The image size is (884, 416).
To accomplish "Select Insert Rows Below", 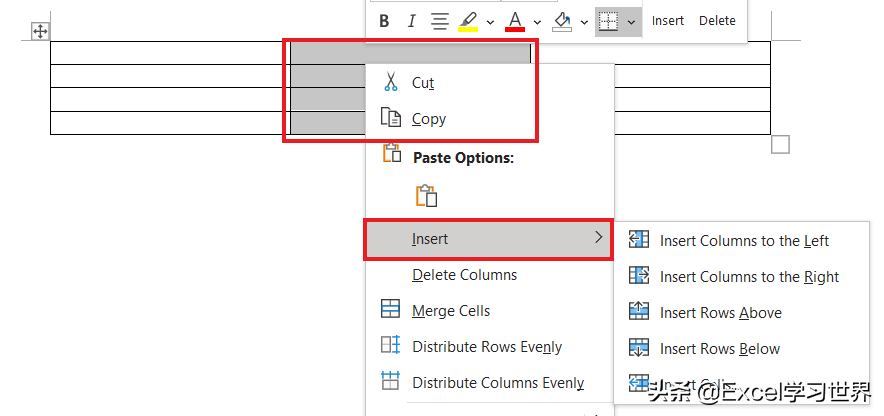I will (742, 349).
